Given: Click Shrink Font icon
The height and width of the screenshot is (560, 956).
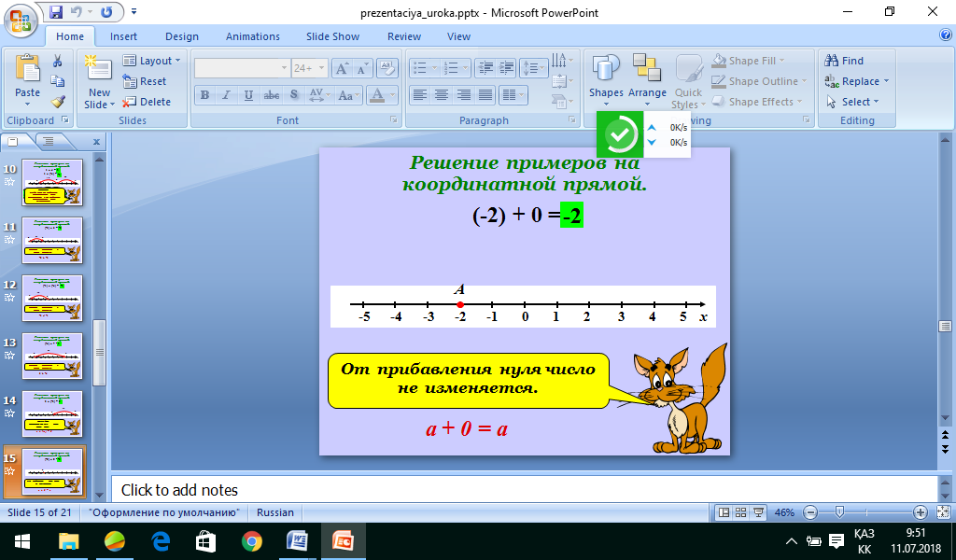Looking at the screenshot, I should tap(361, 68).
